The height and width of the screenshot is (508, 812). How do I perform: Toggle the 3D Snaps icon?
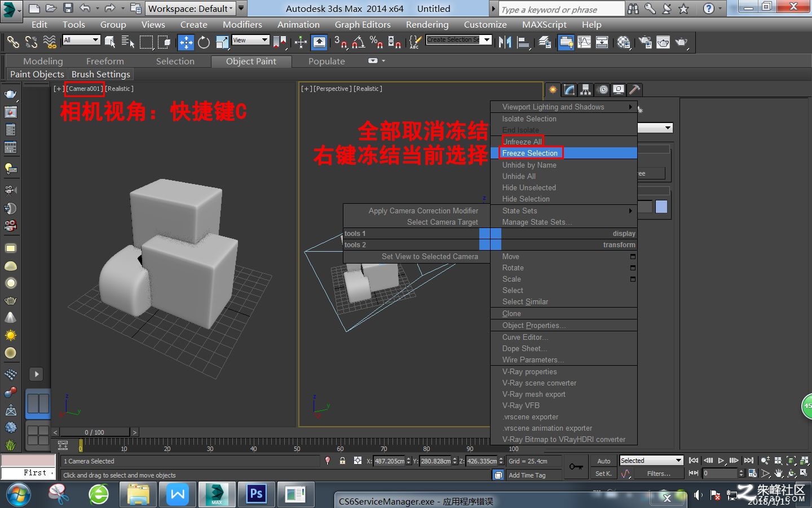[340, 42]
